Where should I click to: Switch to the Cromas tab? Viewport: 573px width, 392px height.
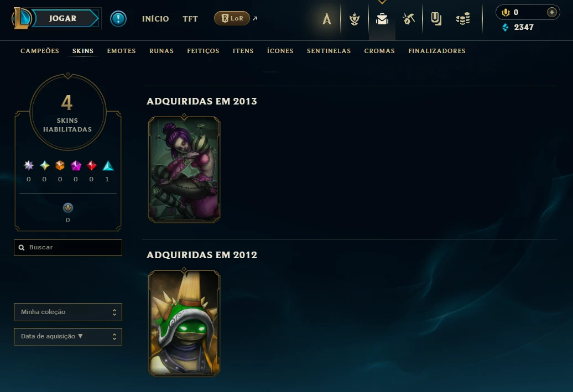point(379,51)
